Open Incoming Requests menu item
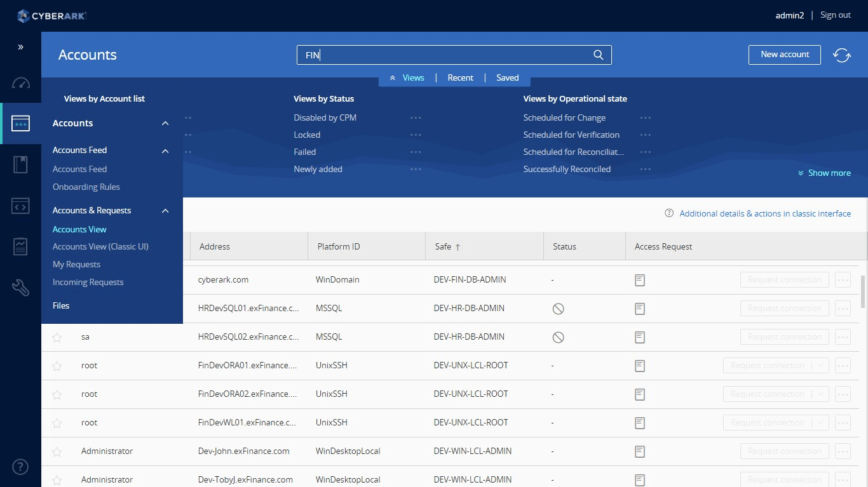The image size is (868, 487). pos(88,282)
